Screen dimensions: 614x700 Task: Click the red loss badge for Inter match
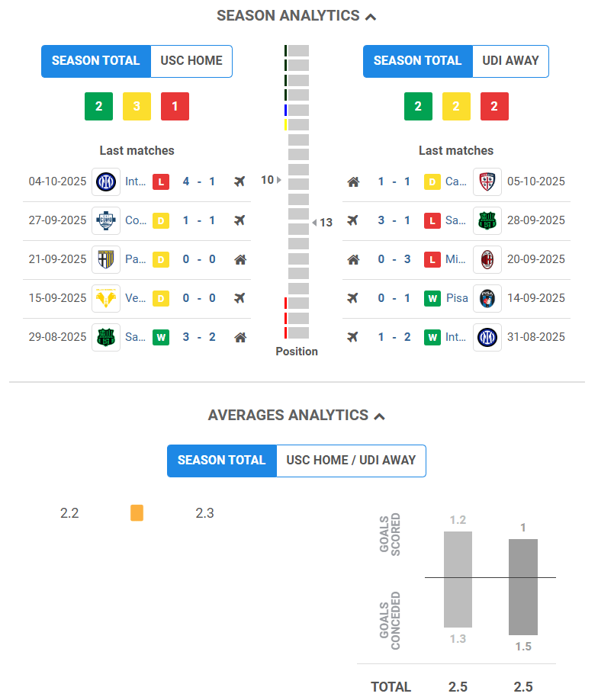160,181
